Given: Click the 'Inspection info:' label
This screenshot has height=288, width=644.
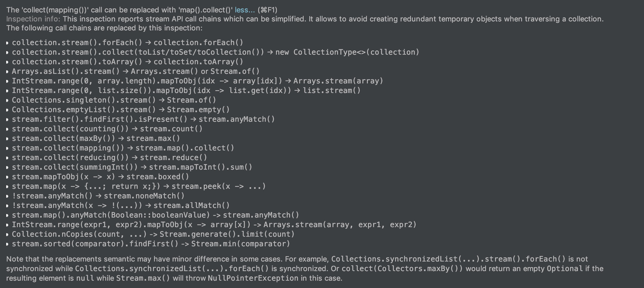Looking at the screenshot, I should coord(33,19).
